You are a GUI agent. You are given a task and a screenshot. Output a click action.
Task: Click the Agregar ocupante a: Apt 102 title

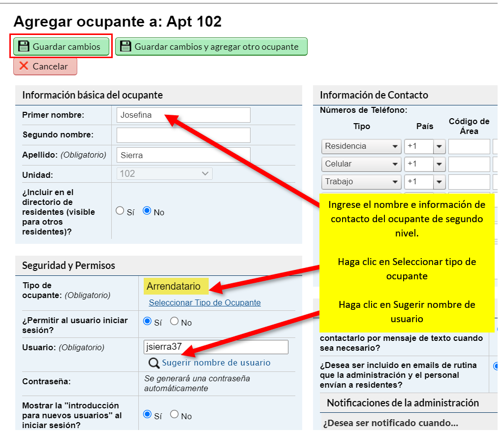pyautogui.click(x=118, y=22)
